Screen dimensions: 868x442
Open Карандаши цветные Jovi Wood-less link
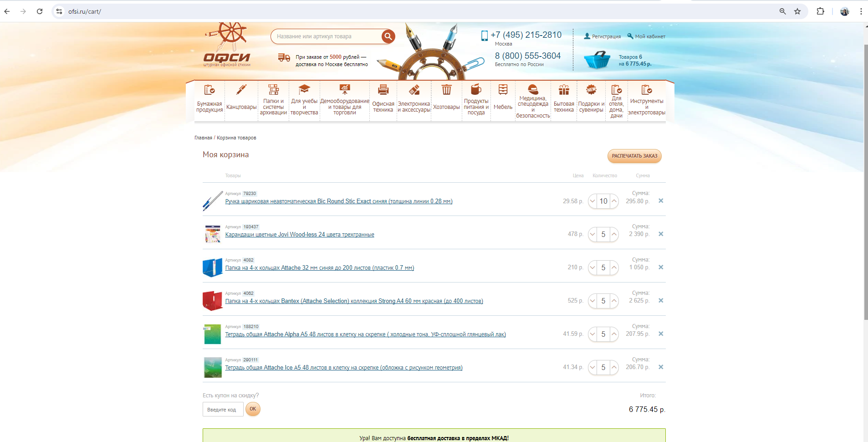pyautogui.click(x=300, y=234)
